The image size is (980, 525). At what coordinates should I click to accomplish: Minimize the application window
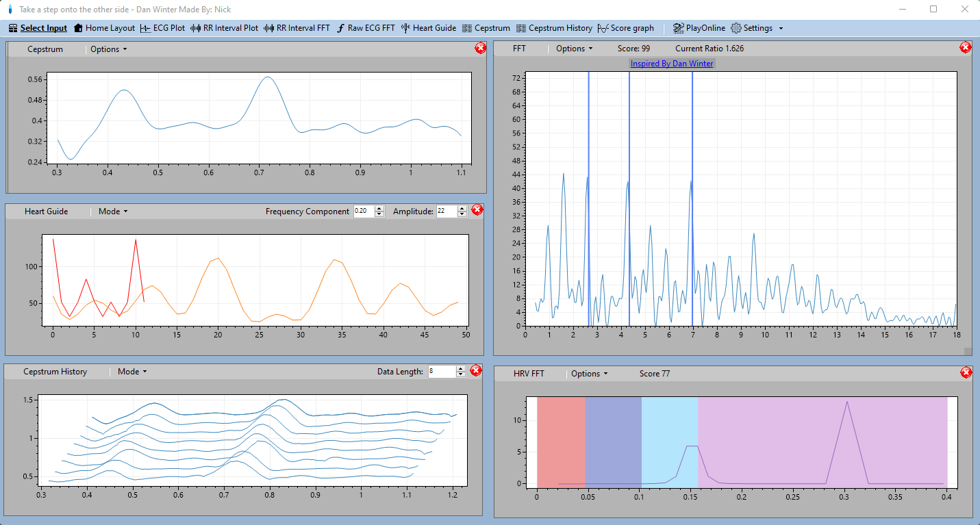point(903,9)
